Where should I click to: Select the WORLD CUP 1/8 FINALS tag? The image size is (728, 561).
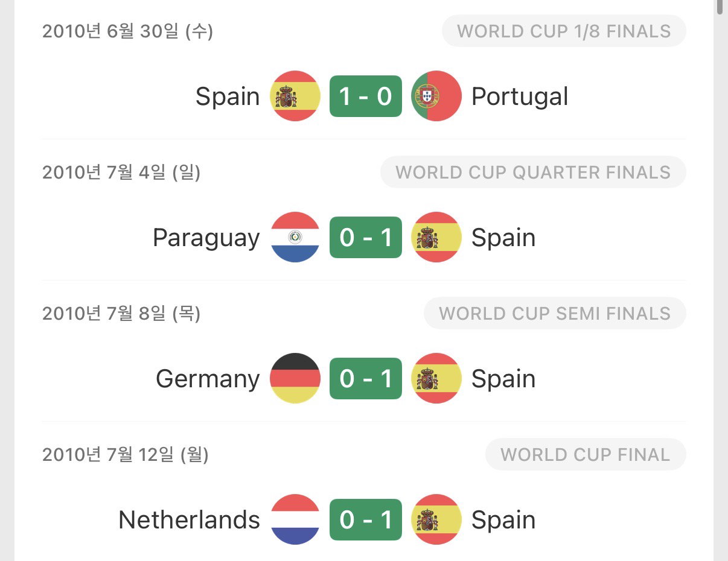point(564,31)
